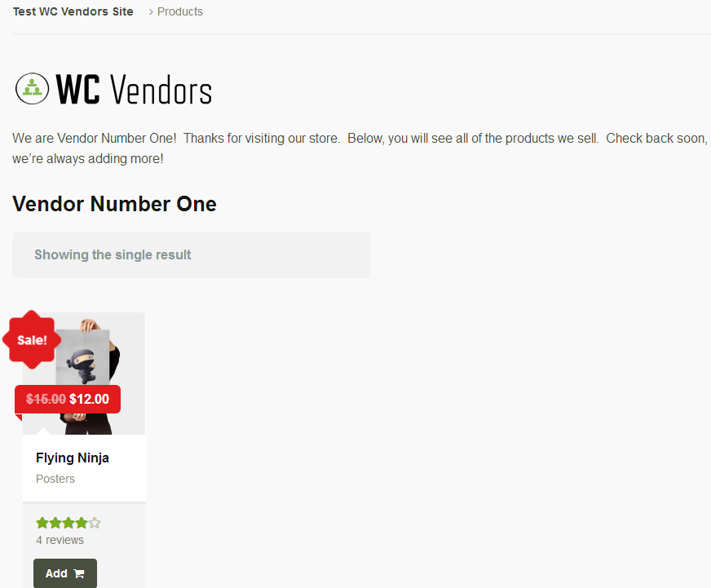Click the third green rating star
Image resolution: width=711 pixels, height=588 pixels.
[x=68, y=523]
